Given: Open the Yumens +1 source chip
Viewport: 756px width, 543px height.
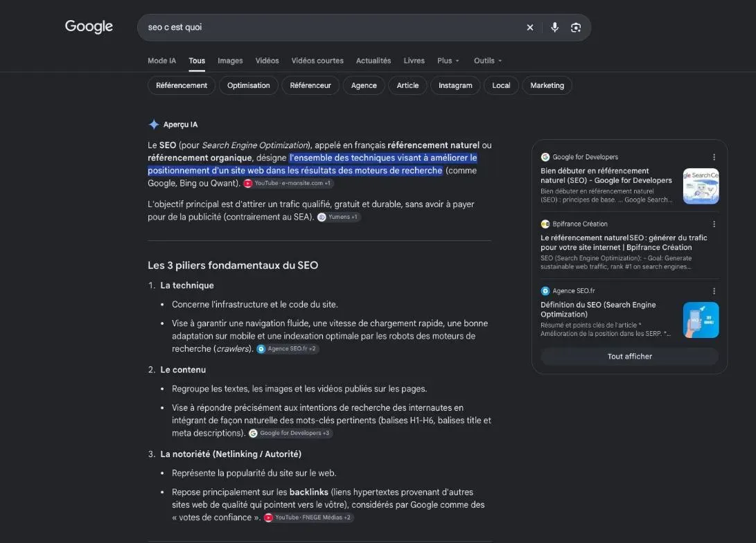Looking at the screenshot, I should click(x=338, y=217).
